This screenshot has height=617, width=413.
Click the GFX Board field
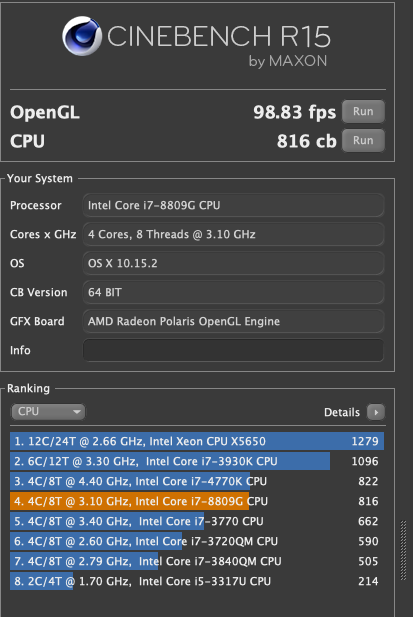233,321
